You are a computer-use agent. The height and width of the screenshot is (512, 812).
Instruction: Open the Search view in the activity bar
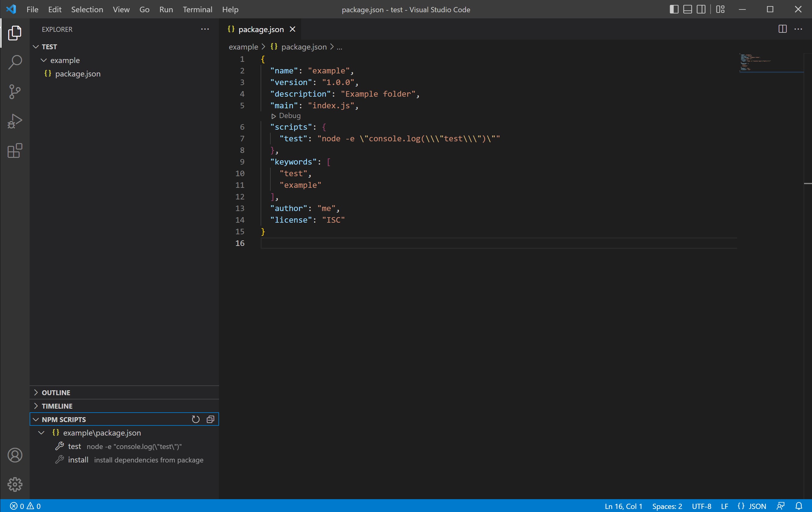click(x=14, y=62)
